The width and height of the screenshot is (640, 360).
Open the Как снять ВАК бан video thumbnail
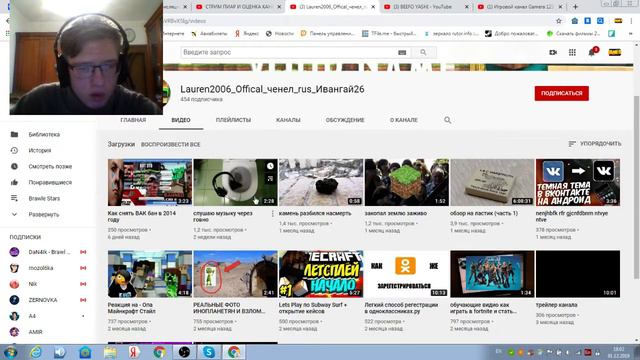pos(150,182)
